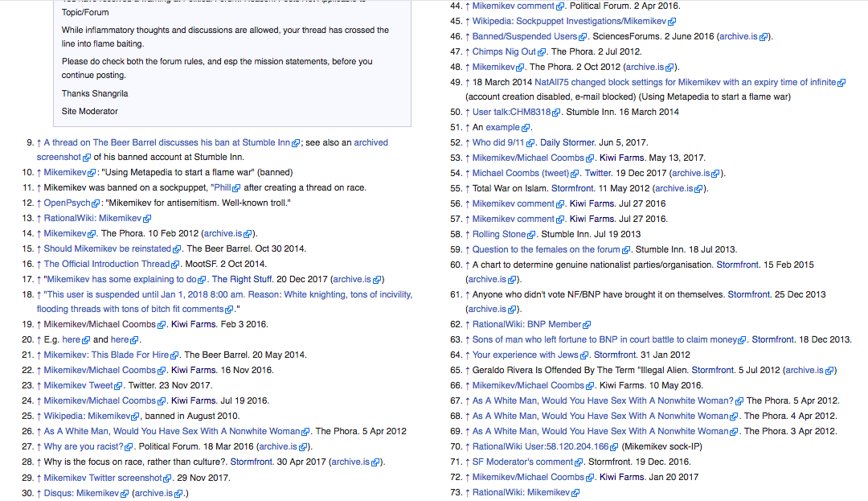The image size is (868, 501).
Task: Open the first "here" link in reference 20
Action: coord(72,340)
